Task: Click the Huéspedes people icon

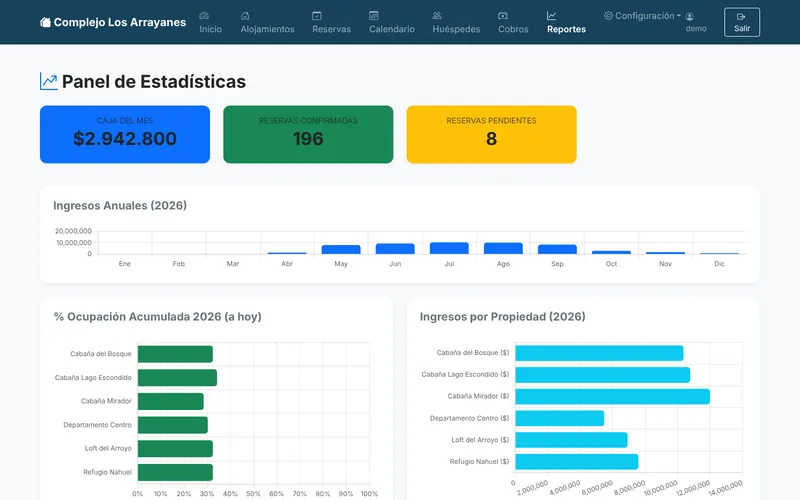Action: tap(437, 16)
